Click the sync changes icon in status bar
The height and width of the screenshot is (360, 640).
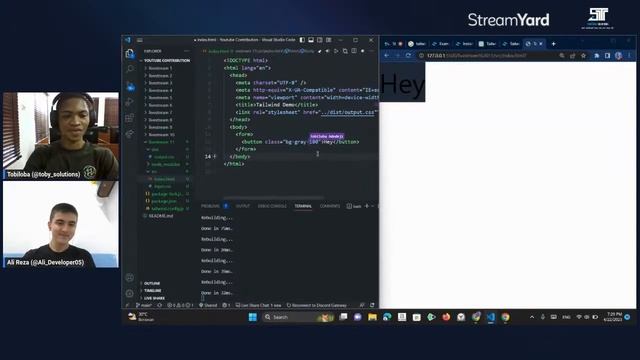pyautogui.click(x=160, y=305)
